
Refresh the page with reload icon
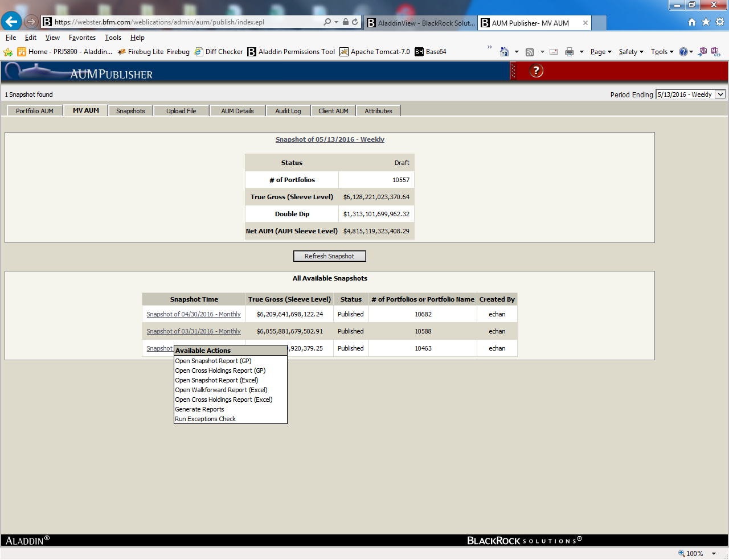[x=355, y=22]
